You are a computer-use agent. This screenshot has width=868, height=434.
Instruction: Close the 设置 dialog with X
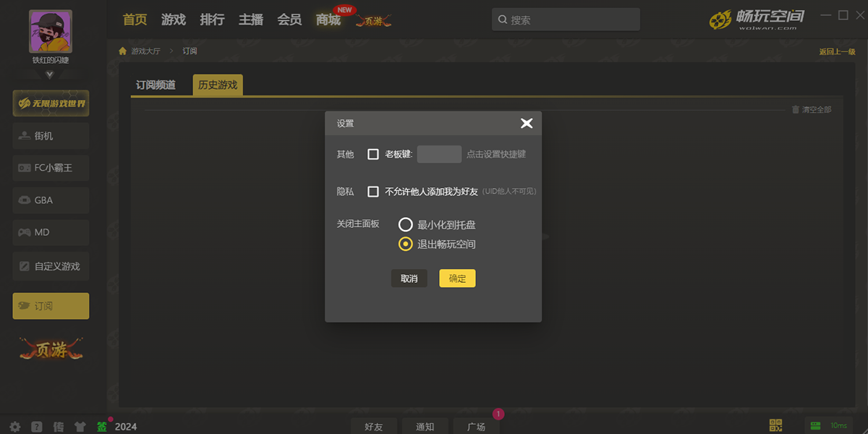527,124
